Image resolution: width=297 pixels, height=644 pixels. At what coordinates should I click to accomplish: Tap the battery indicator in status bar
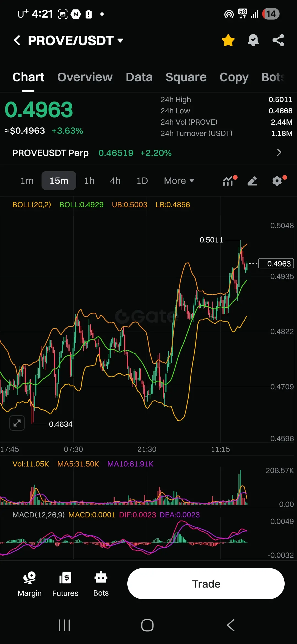(271, 14)
